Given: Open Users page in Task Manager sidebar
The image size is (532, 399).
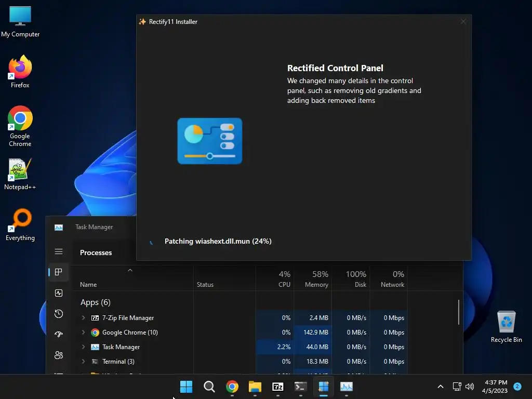Looking at the screenshot, I should 59,355.
